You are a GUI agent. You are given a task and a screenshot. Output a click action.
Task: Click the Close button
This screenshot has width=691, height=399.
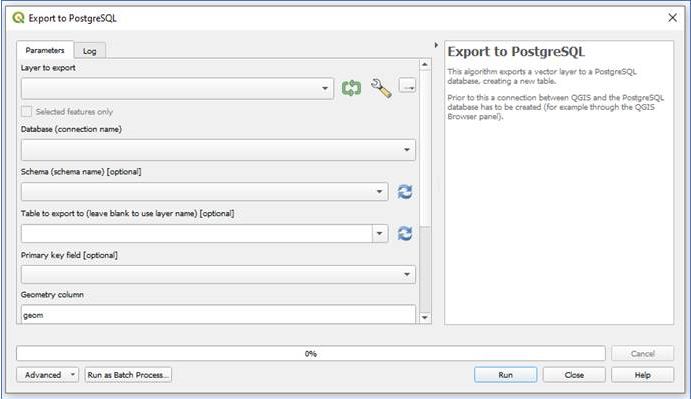pyautogui.click(x=574, y=375)
